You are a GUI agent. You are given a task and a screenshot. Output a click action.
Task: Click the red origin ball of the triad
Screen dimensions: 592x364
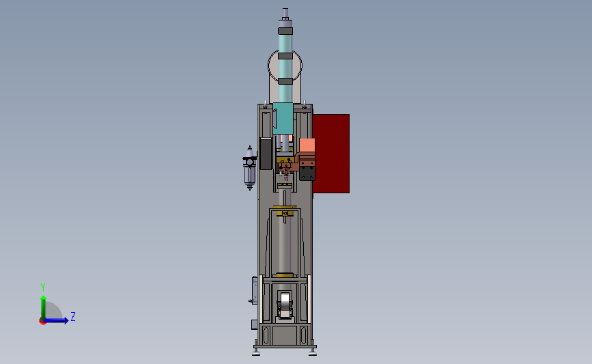click(42, 322)
